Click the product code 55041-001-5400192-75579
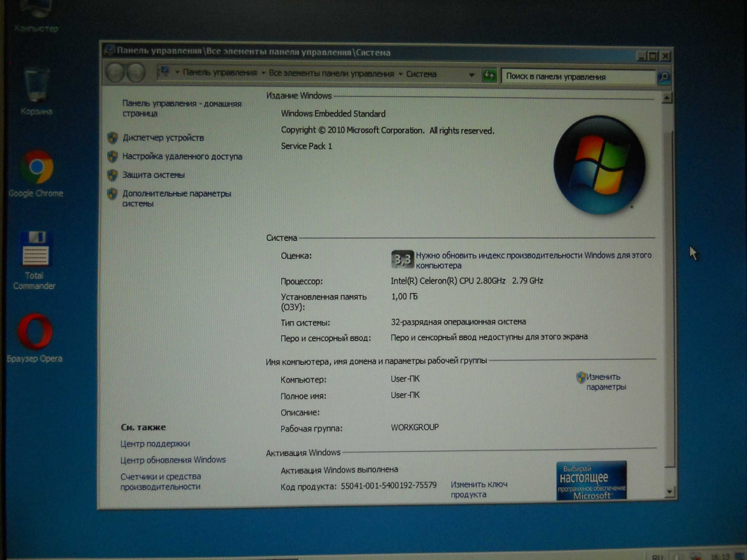Viewport: 747px width, 560px height. (x=389, y=485)
